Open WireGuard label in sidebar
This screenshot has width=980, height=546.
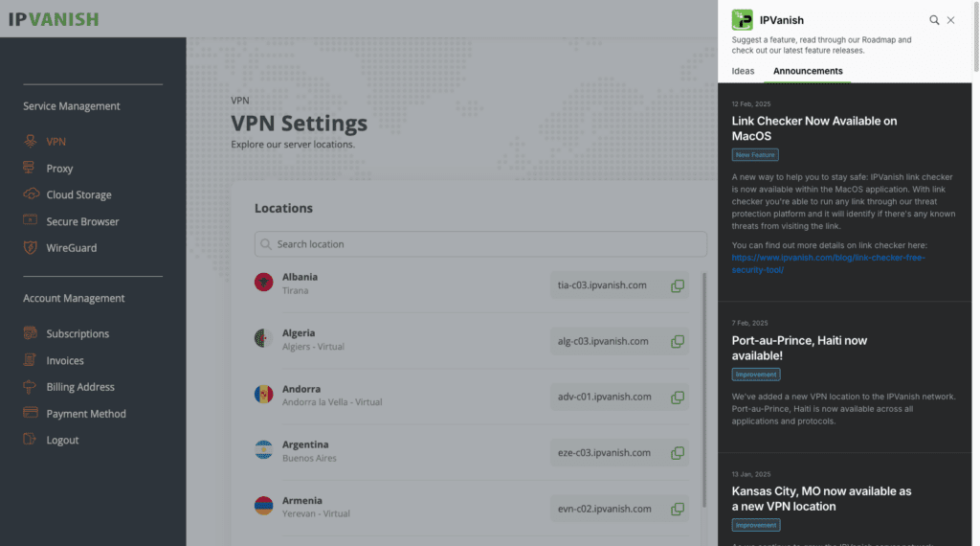point(71,248)
